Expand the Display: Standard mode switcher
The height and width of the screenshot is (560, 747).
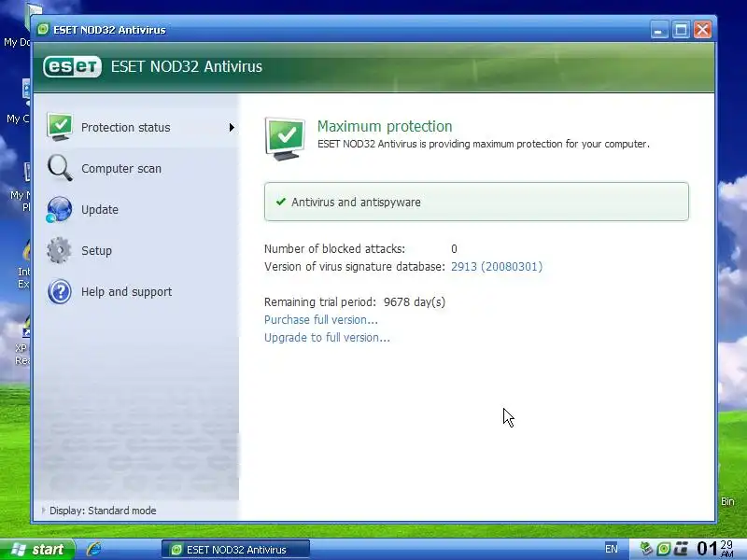point(99,510)
